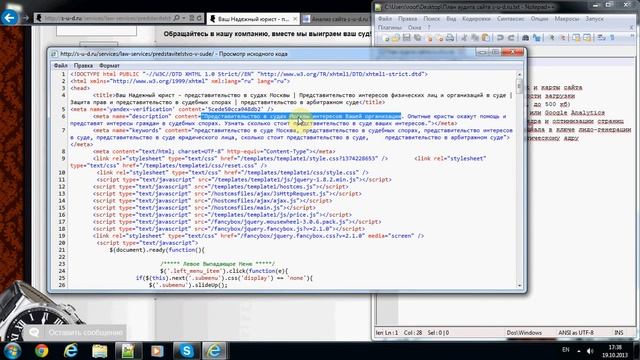The height and width of the screenshot is (360, 640).
Task: Click the Redo icon in Notepad++ toolbar
Action: coord(511,38)
